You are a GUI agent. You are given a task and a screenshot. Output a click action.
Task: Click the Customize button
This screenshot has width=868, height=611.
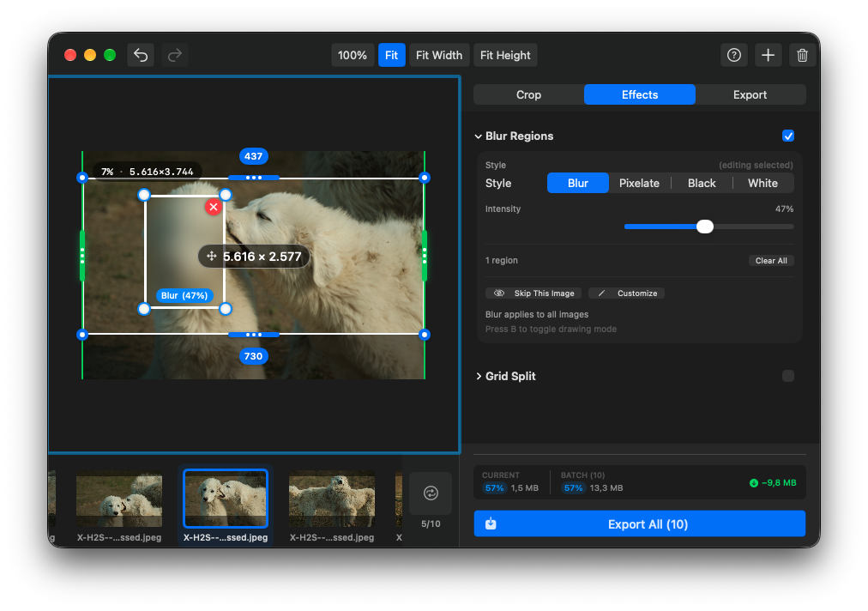pos(627,293)
